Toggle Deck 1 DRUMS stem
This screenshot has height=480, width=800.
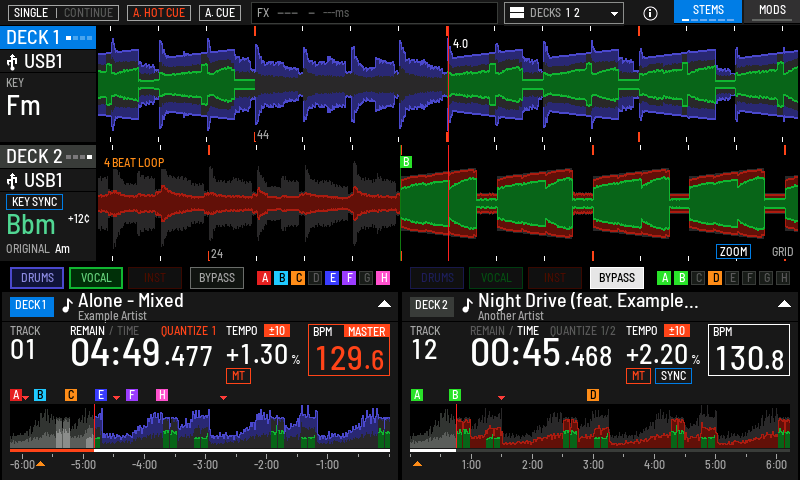(37, 278)
